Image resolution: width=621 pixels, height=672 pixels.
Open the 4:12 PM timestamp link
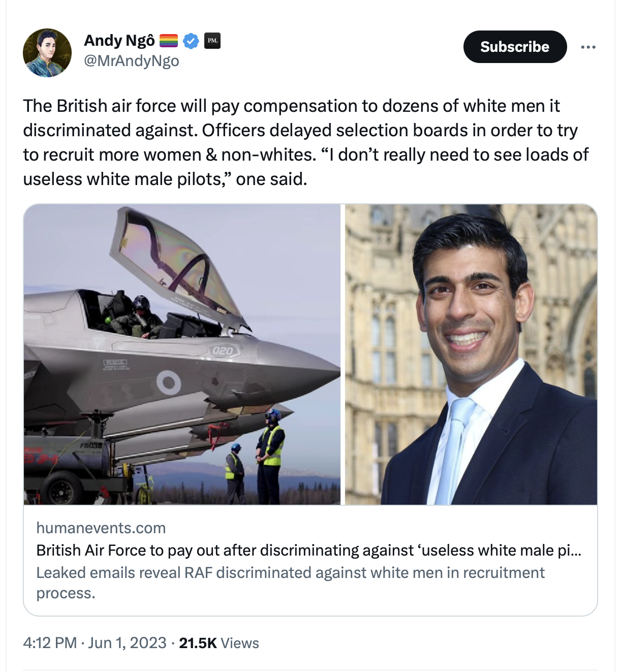click(50, 643)
